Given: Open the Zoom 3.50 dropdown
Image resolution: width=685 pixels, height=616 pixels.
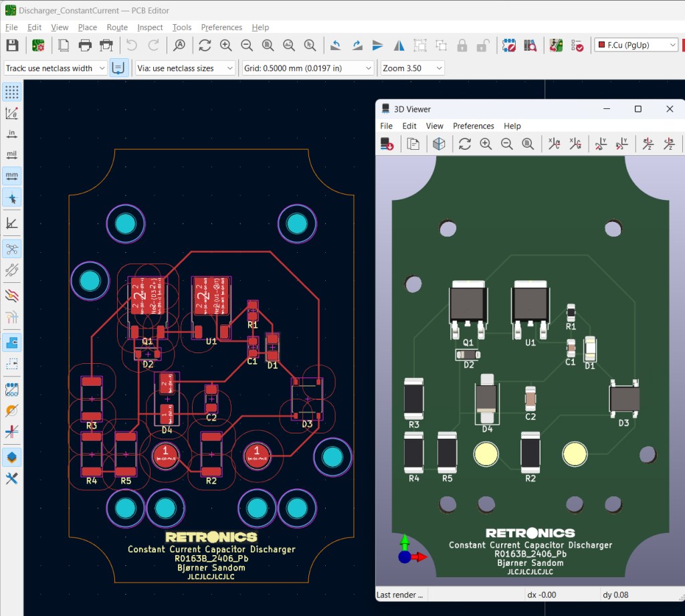Looking at the screenshot, I should [x=412, y=68].
